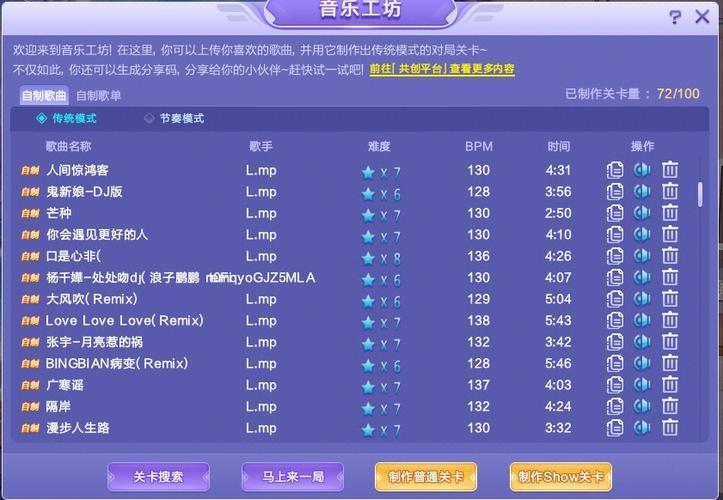Copy share code for 广寒谣
The height and width of the screenshot is (500, 723).
click(x=615, y=385)
